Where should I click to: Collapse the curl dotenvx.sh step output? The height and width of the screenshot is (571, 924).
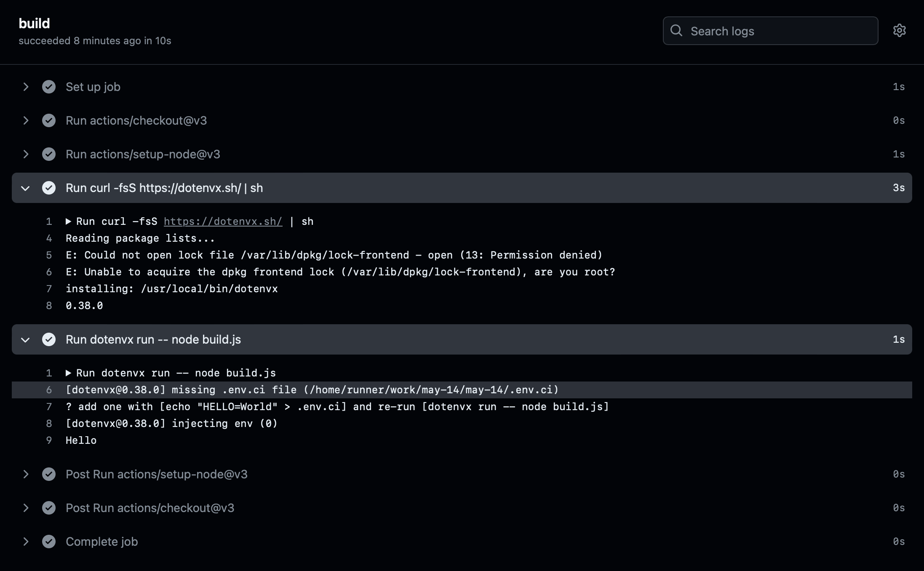26,188
